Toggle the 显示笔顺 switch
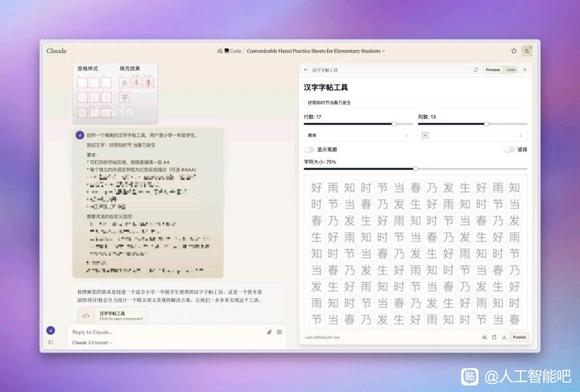The width and height of the screenshot is (580, 392). click(309, 149)
